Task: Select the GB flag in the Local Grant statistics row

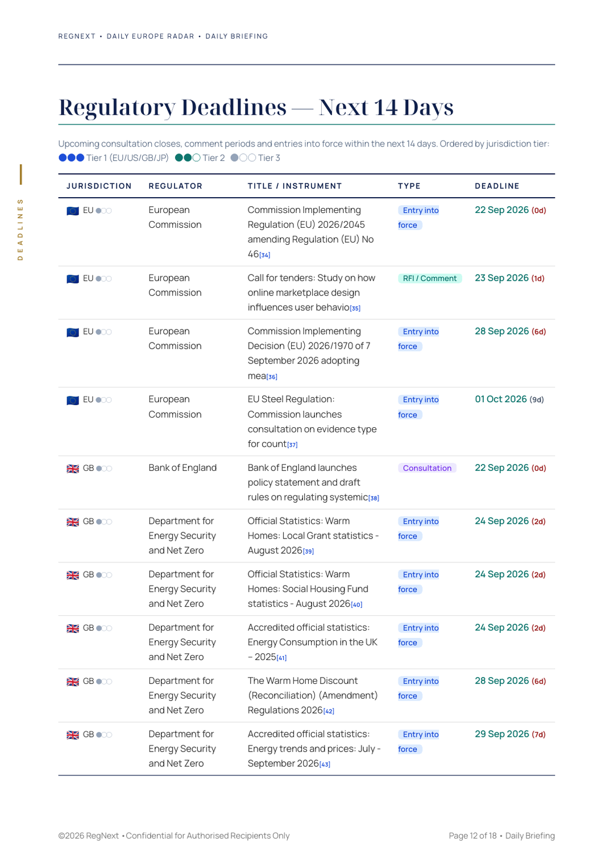Action: [73, 522]
